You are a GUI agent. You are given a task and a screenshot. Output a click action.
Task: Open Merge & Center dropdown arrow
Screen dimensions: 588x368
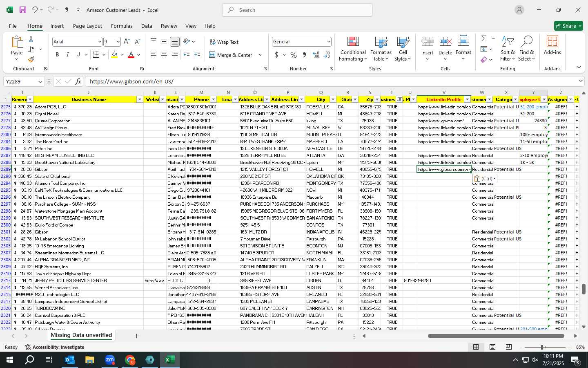pos(260,55)
